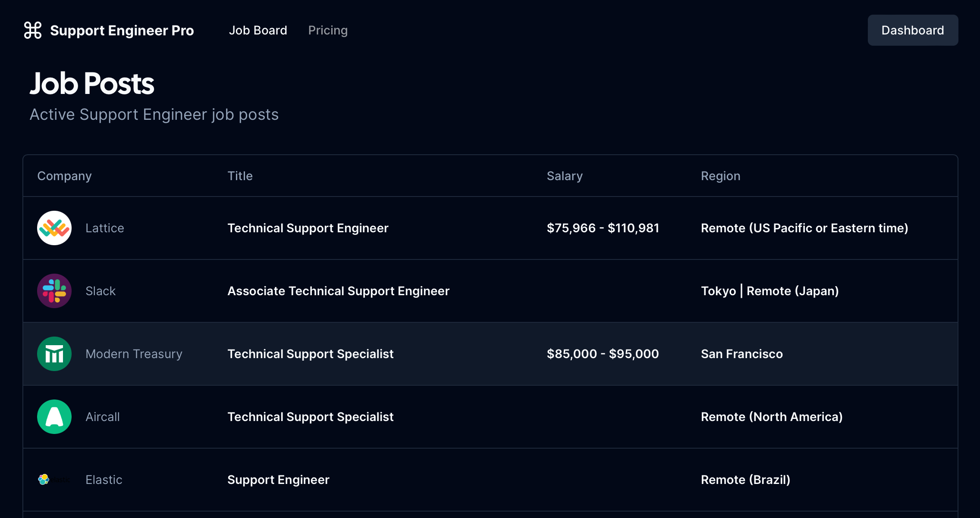Screen dimensions: 980x518
Task: Open the Job Board nav item
Action: [258, 30]
